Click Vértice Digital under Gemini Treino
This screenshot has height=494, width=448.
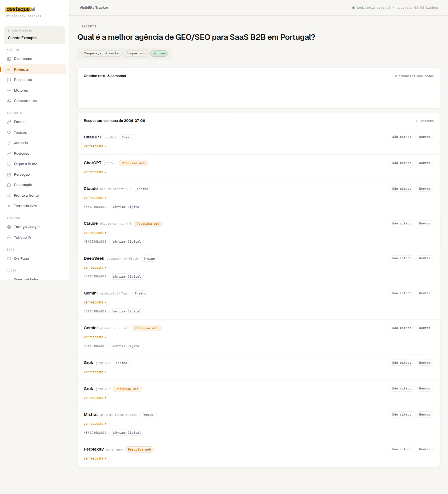coord(127,311)
